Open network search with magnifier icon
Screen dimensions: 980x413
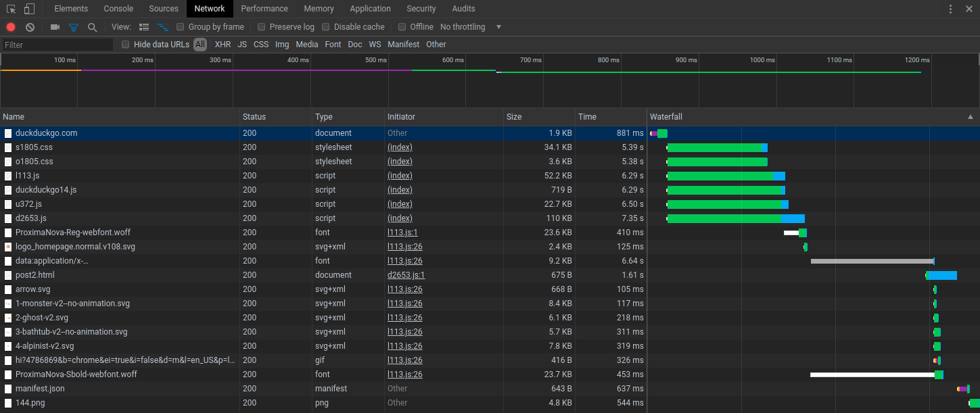(x=93, y=27)
